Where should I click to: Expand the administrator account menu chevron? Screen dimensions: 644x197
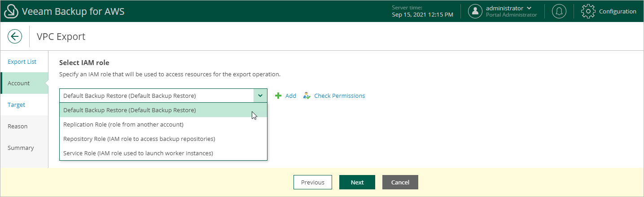tap(529, 8)
